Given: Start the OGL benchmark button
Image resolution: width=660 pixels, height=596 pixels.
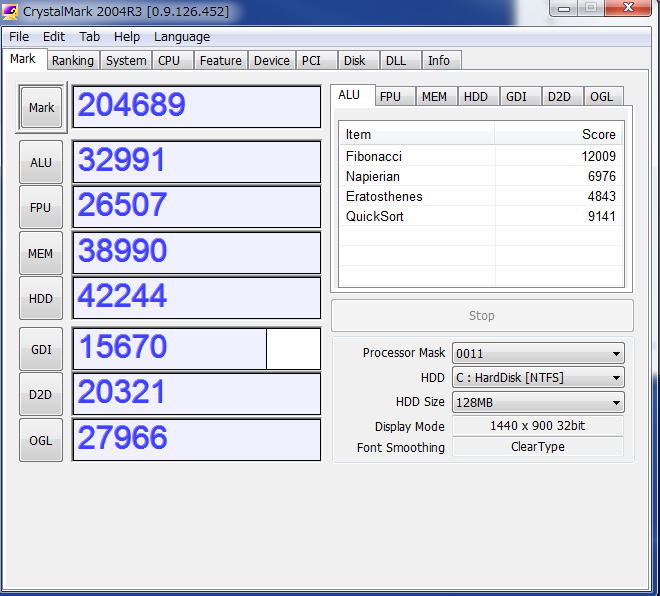Looking at the screenshot, I should pyautogui.click(x=41, y=440).
